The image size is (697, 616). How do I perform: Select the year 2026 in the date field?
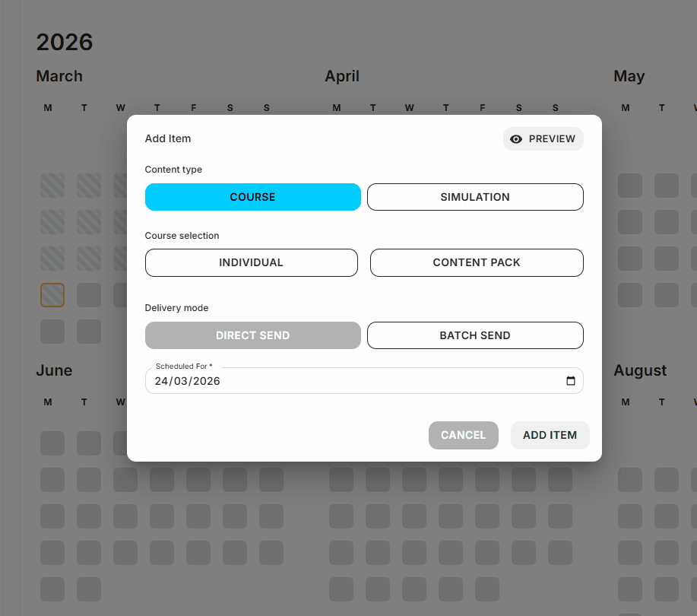(207, 381)
